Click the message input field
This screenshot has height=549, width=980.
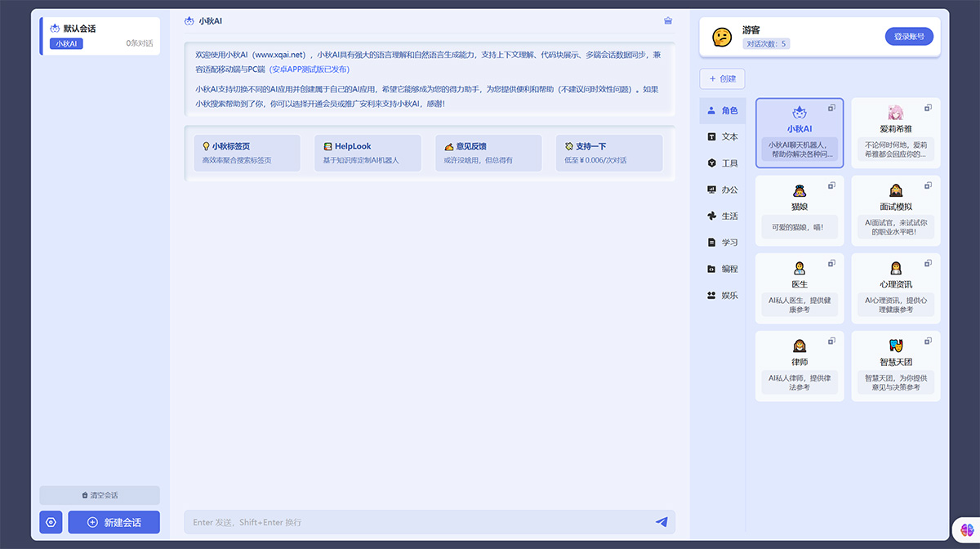(x=408, y=522)
